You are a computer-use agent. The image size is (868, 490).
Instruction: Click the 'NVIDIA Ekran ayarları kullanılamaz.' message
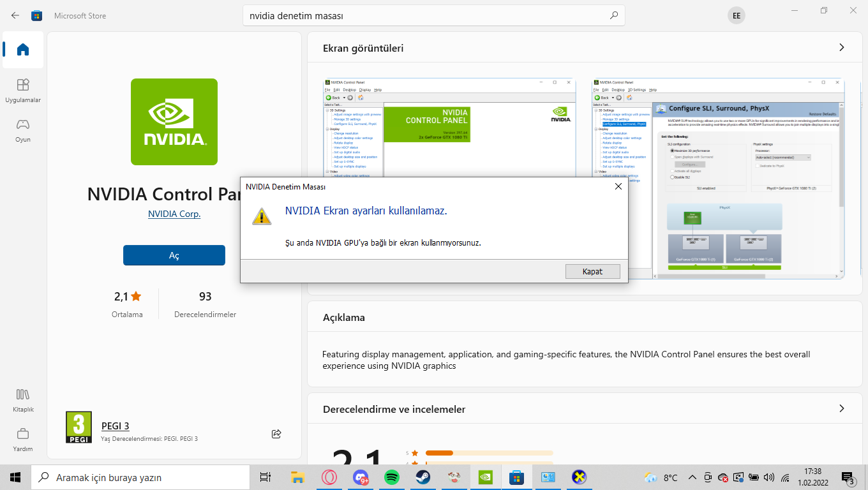coord(366,211)
